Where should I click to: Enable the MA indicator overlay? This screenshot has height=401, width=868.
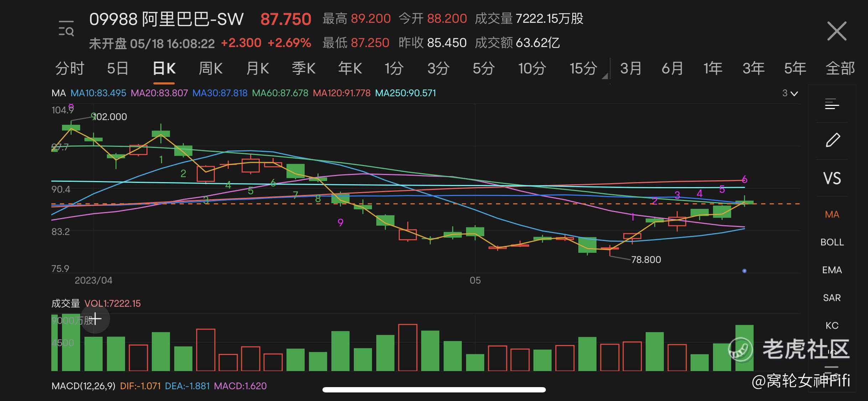(832, 214)
